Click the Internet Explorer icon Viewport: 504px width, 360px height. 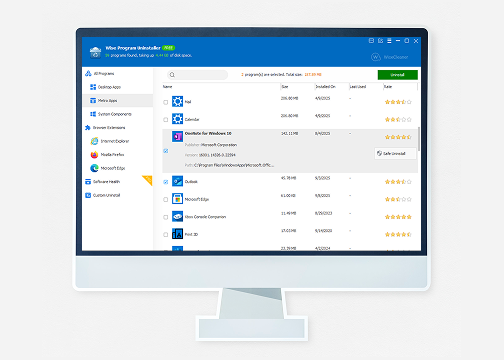(94, 141)
